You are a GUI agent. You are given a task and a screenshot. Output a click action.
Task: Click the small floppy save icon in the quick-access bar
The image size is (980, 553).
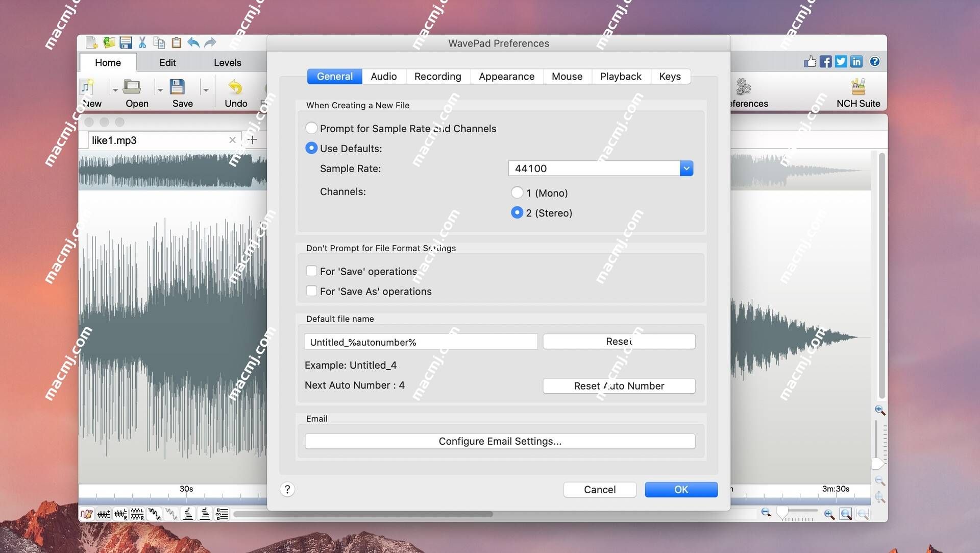pos(126,42)
